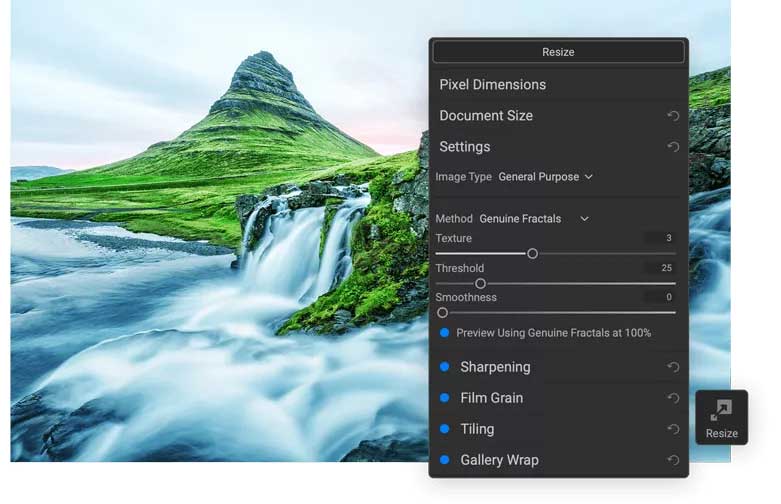Reset the Gallery Wrap section

coord(673,460)
